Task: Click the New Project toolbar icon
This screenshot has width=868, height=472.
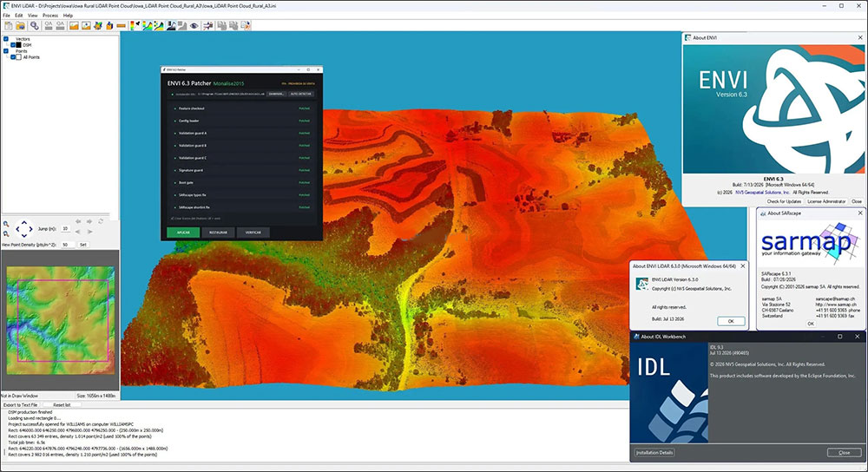Action: (8, 25)
